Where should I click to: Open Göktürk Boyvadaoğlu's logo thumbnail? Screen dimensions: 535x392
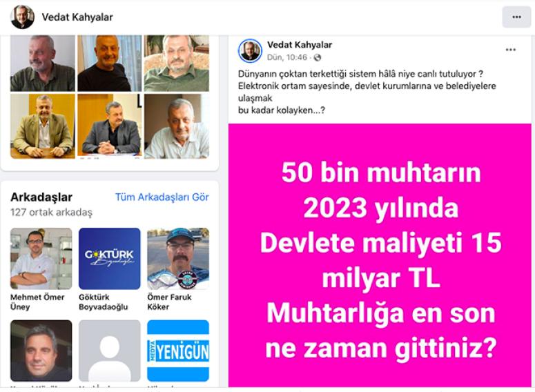[110, 258]
